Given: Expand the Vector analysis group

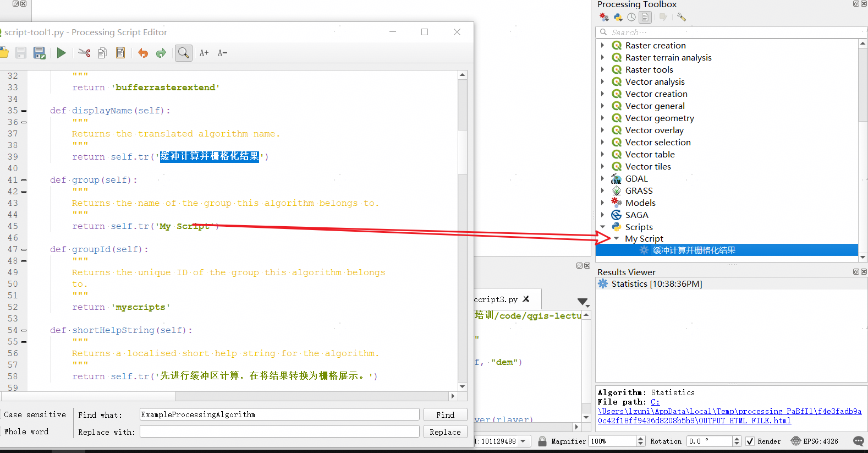Looking at the screenshot, I should click(602, 81).
